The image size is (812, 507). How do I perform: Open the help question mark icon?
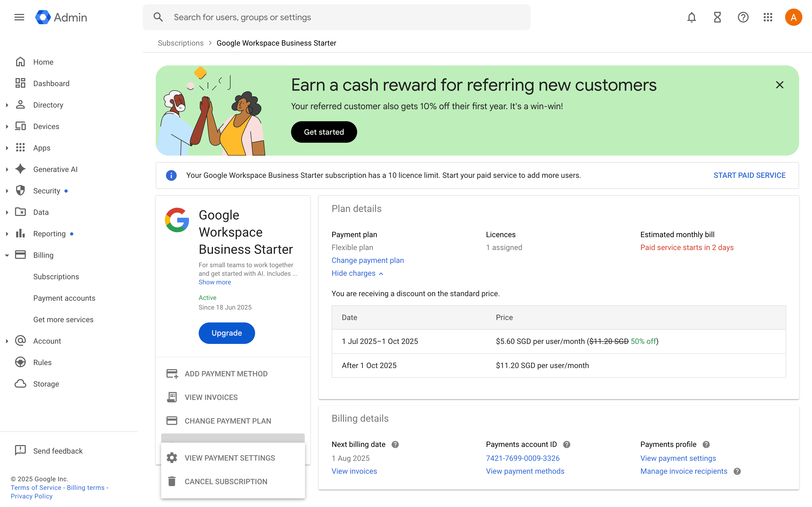pyautogui.click(x=743, y=17)
